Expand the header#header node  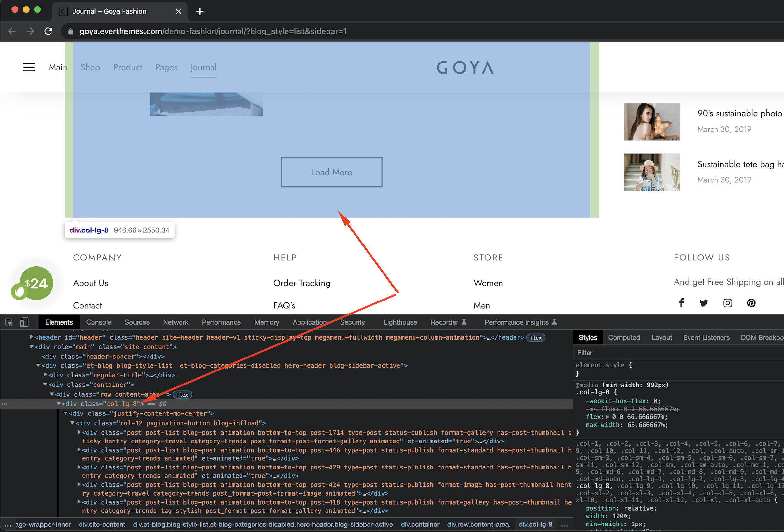click(32, 337)
